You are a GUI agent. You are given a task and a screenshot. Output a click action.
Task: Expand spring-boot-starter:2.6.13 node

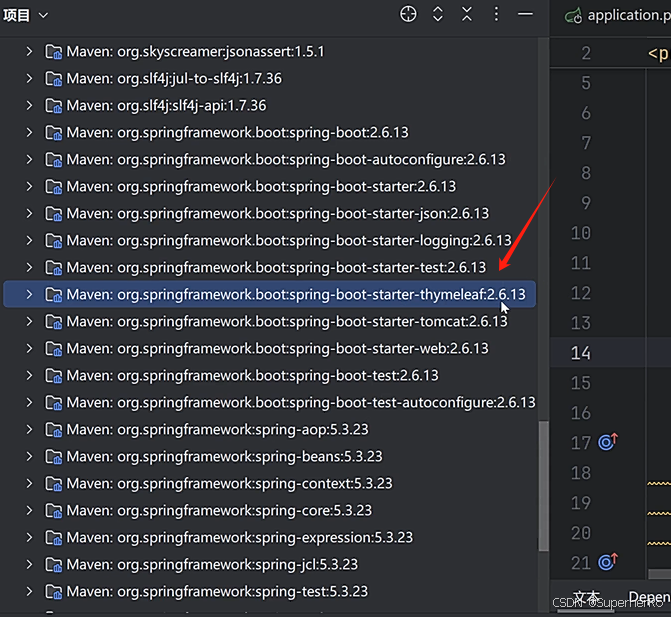pos(29,186)
